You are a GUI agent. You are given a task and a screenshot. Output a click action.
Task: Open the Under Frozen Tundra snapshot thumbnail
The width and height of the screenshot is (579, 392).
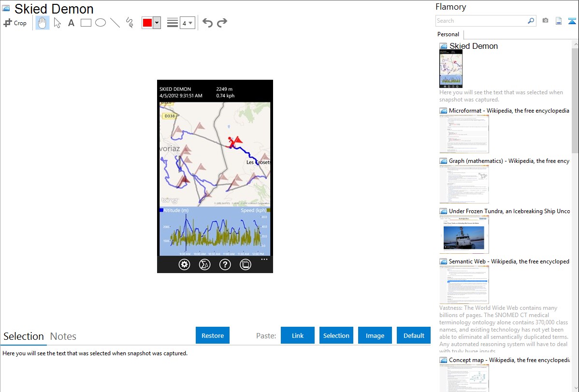click(464, 234)
